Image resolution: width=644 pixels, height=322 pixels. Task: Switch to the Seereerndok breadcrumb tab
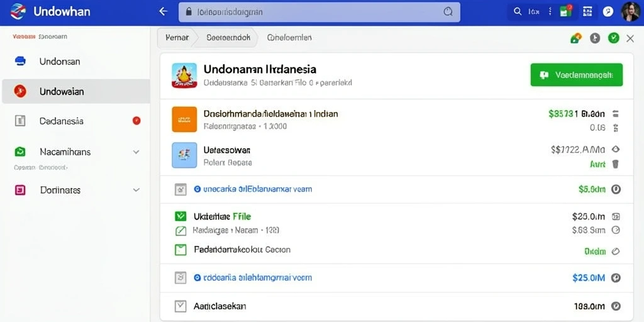pos(228,37)
